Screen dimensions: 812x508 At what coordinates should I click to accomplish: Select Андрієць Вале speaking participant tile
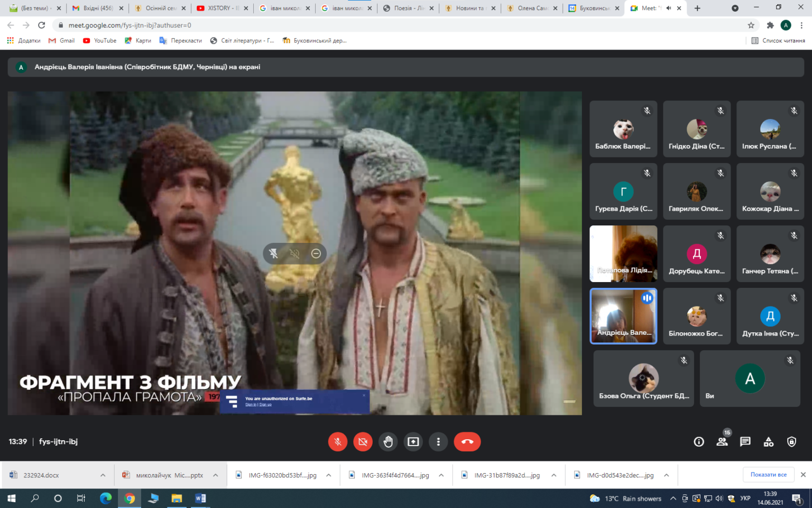click(x=623, y=316)
